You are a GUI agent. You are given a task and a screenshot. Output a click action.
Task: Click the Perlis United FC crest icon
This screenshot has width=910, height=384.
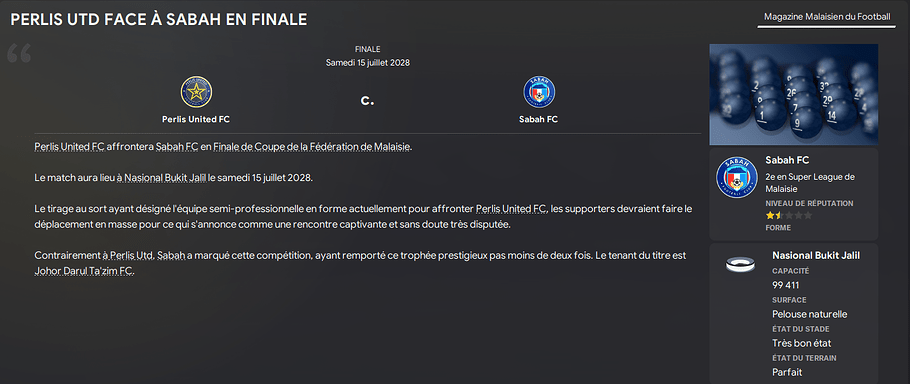click(x=196, y=92)
